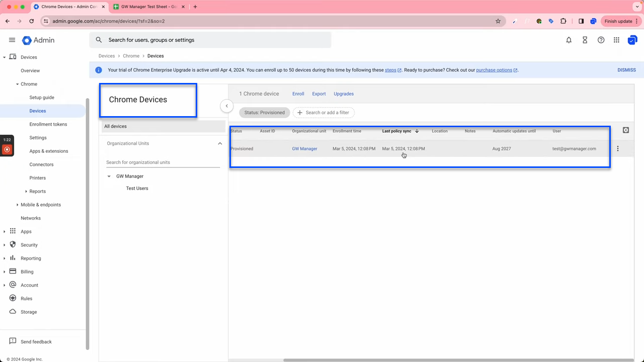Viewport: 644px width, 362px height.
Task: Click Search for organizational units field
Action: pyautogui.click(x=163, y=162)
